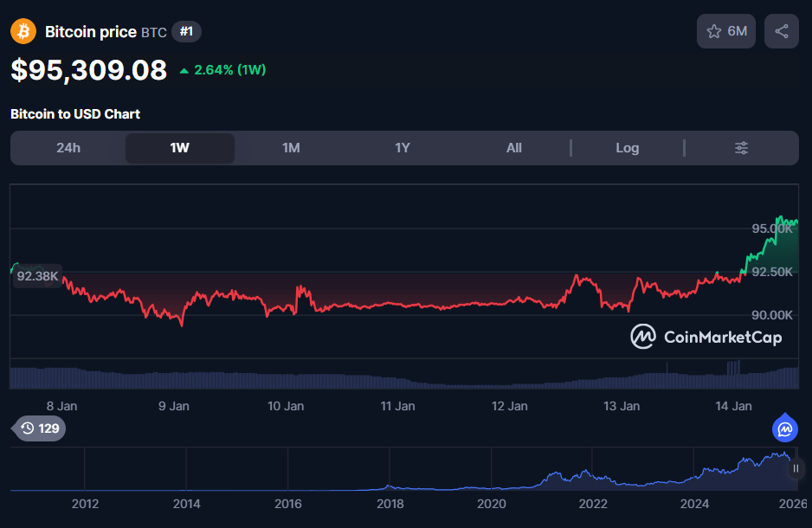
Task: Click the 95.00K axis label
Action: pyautogui.click(x=772, y=229)
